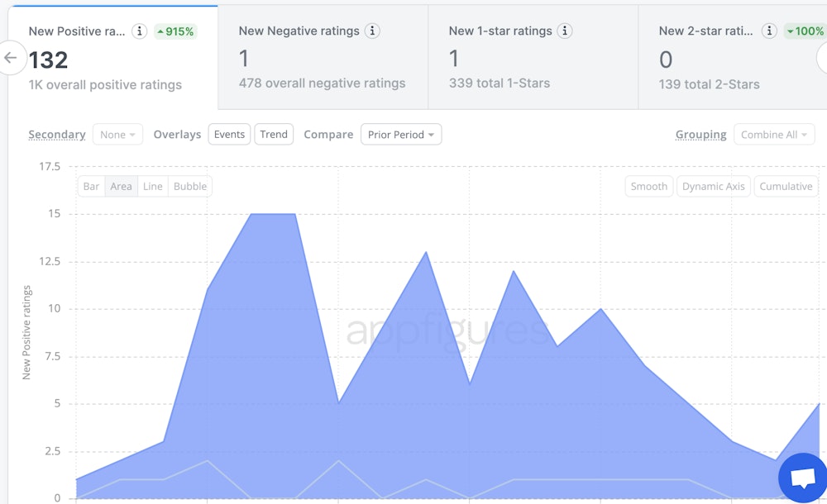Viewport: 827px width, 504px height.
Task: Switch chart type to Area
Action: [x=121, y=186]
